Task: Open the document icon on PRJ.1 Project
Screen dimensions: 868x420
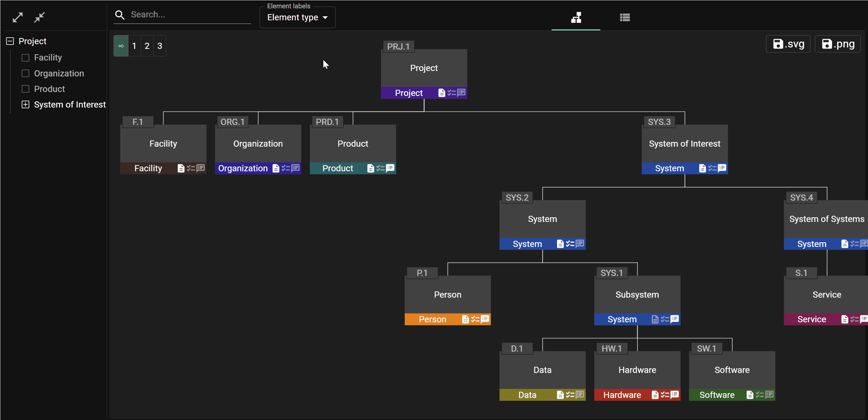Action: [x=441, y=93]
